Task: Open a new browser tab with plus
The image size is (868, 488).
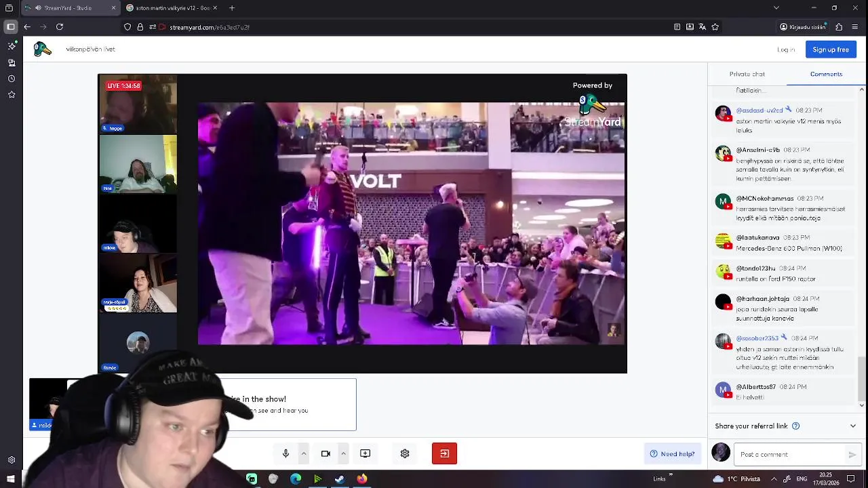Action: click(x=232, y=8)
